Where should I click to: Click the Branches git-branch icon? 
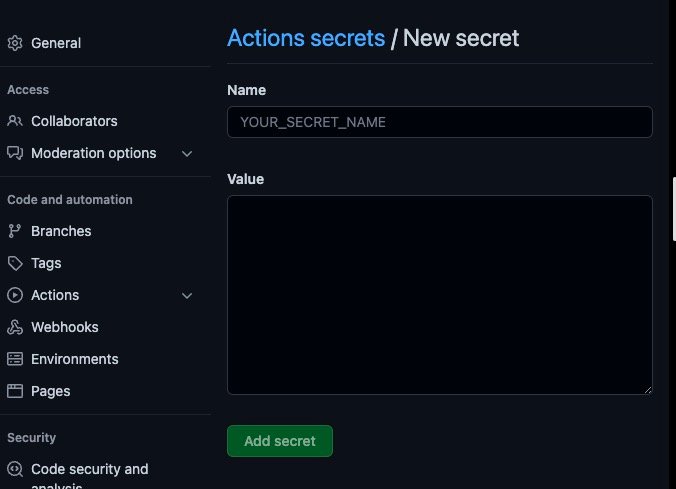[15, 231]
